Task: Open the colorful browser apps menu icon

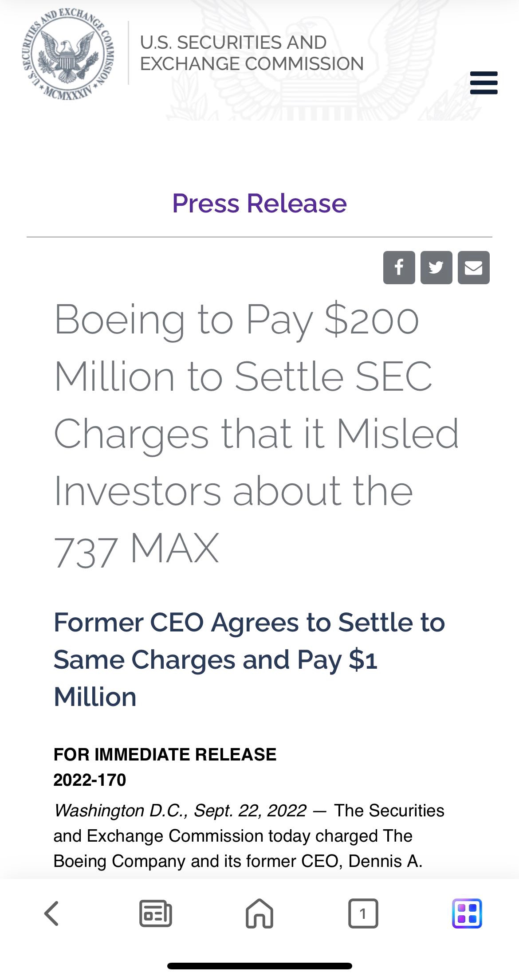Action: pos(467,913)
